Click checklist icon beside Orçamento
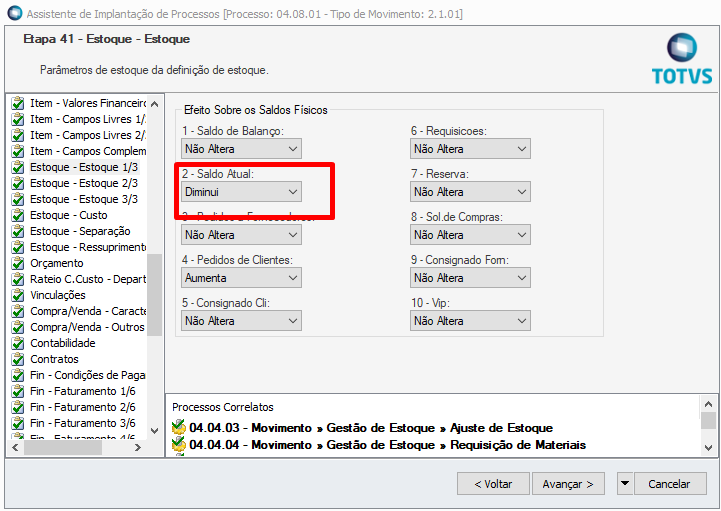Image resolution: width=721 pixels, height=511 pixels. coord(17,263)
